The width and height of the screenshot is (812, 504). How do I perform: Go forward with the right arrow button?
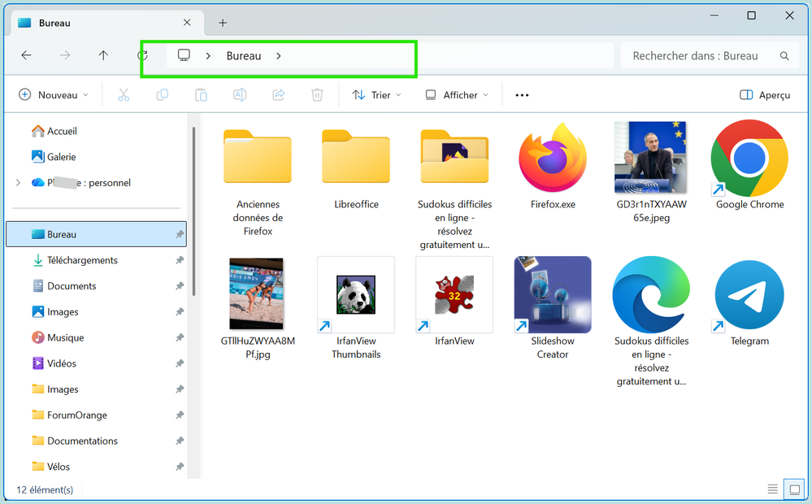pos(65,55)
